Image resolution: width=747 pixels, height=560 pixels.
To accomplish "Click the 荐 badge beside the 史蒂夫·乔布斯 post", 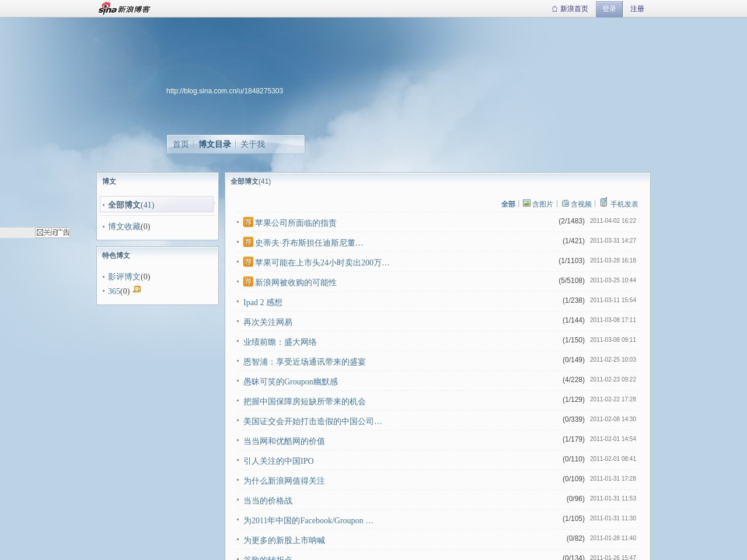I will (248, 242).
